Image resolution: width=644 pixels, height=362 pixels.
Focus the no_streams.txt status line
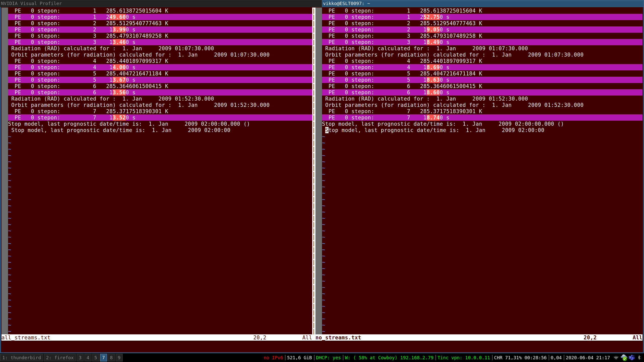(x=338, y=337)
